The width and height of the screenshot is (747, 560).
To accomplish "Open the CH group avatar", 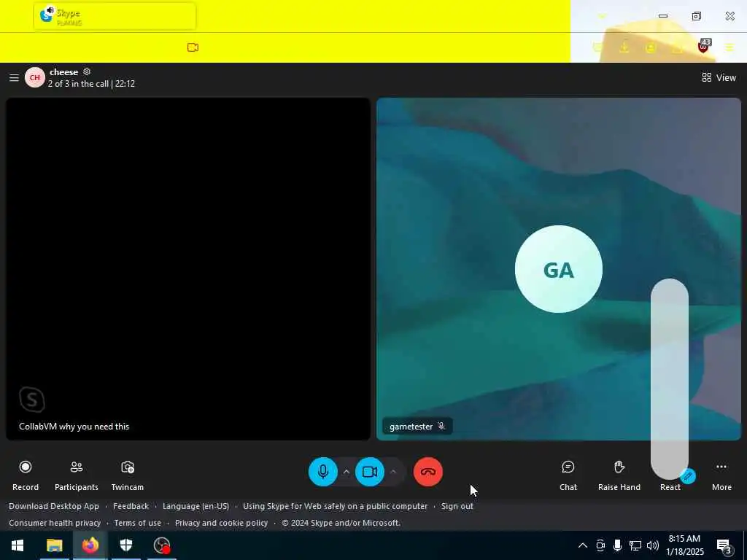I will 35,77.
